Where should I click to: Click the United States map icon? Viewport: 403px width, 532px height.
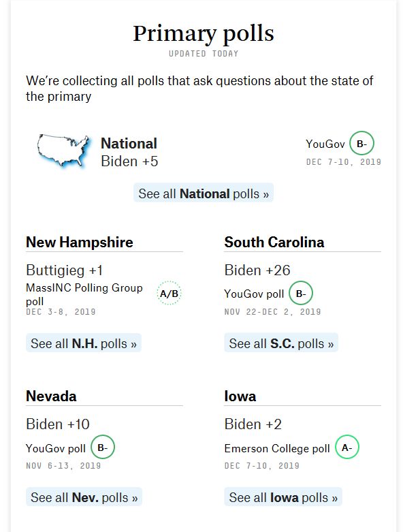click(64, 151)
